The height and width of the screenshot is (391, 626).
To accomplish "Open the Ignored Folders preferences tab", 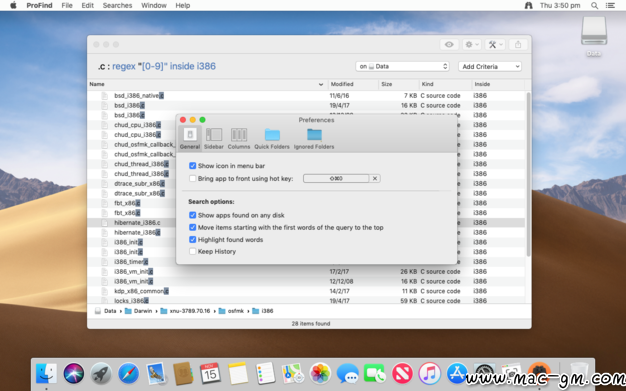I will 314,138.
